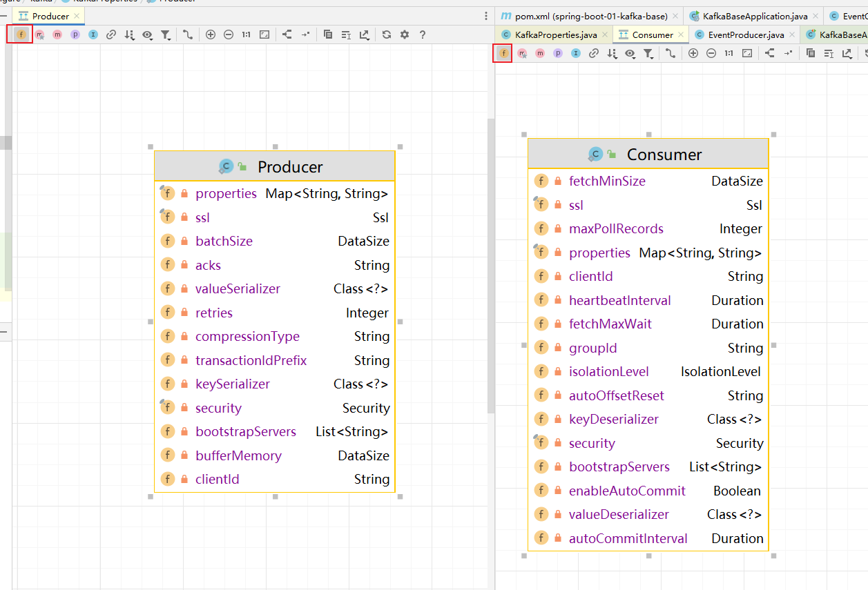
Task: Select bootstrapServers field in Producer class
Action: tap(245, 432)
